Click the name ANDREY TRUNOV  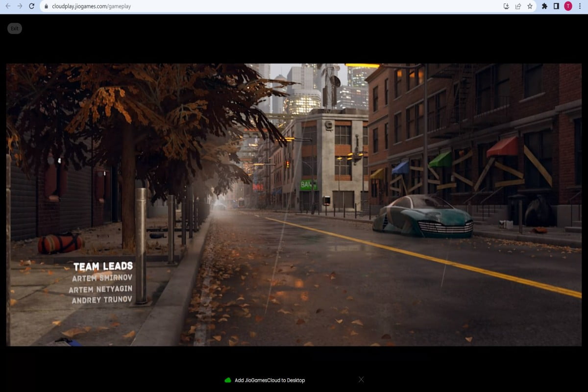click(102, 300)
